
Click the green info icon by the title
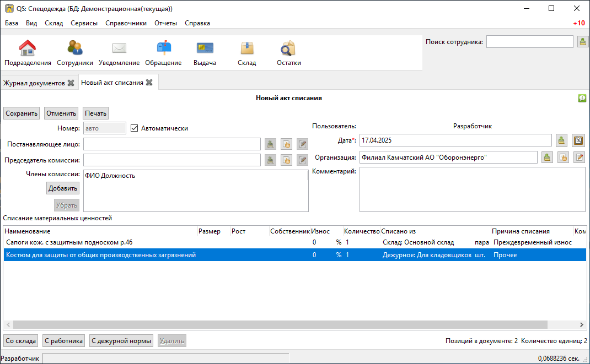tap(582, 98)
